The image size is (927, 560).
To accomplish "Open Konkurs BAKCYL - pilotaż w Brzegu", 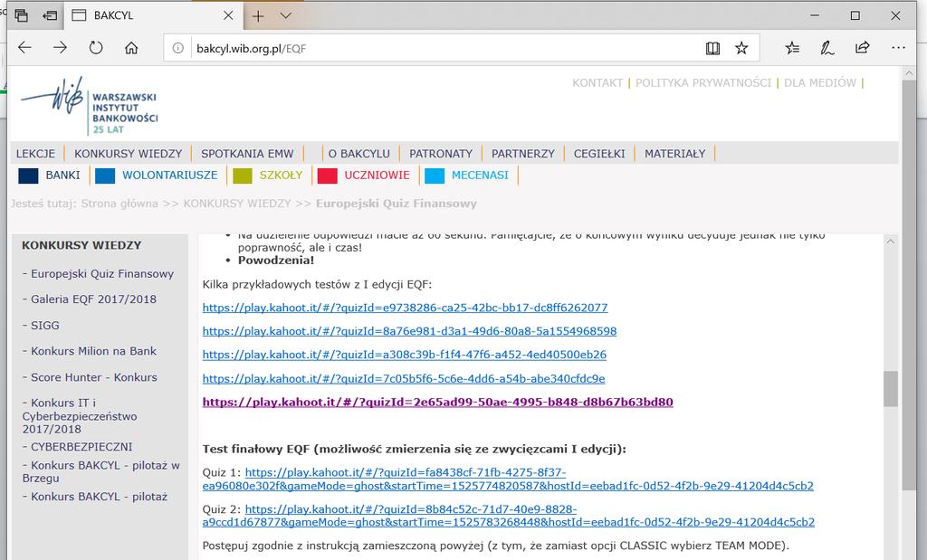I will 101,471.
